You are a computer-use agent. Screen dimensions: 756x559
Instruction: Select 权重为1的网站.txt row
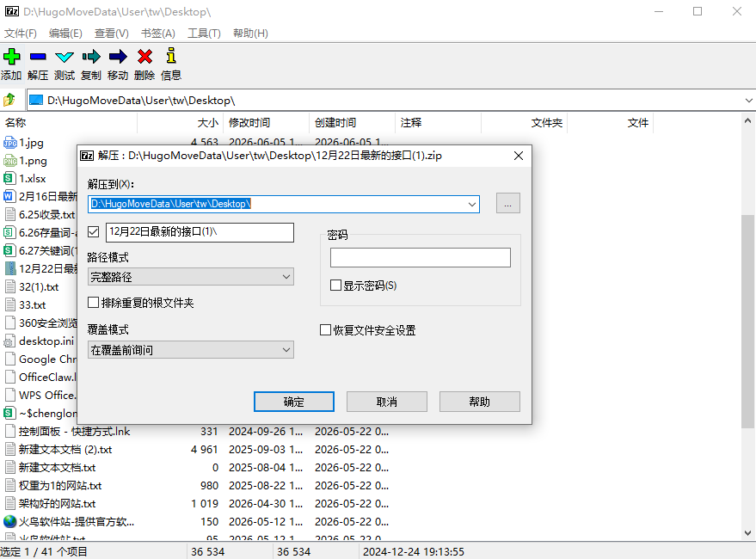tap(197, 485)
